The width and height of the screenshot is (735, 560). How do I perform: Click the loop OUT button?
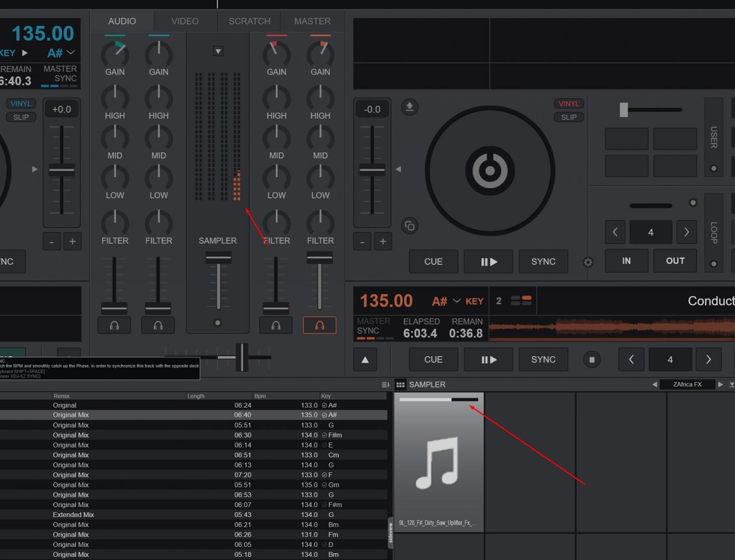click(675, 261)
